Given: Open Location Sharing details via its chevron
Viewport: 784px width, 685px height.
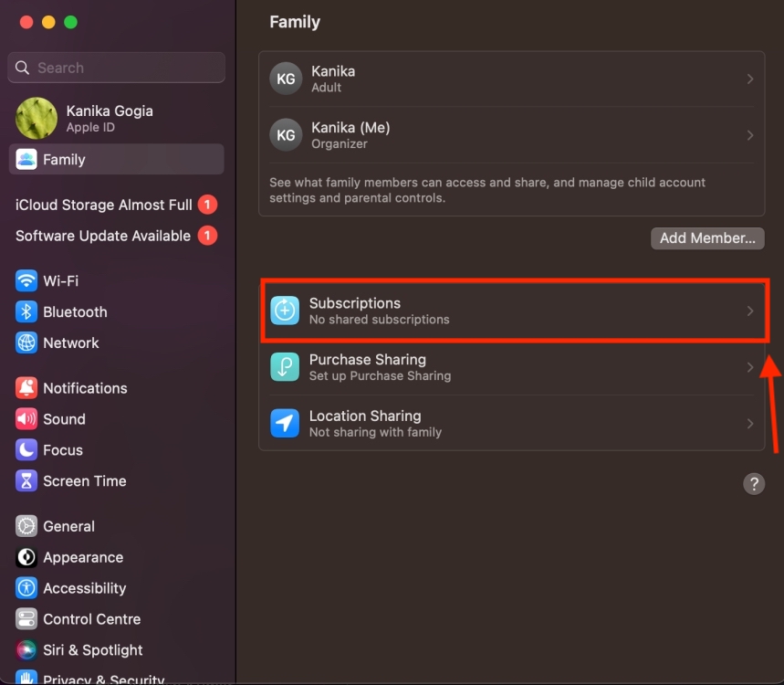Looking at the screenshot, I should [750, 423].
